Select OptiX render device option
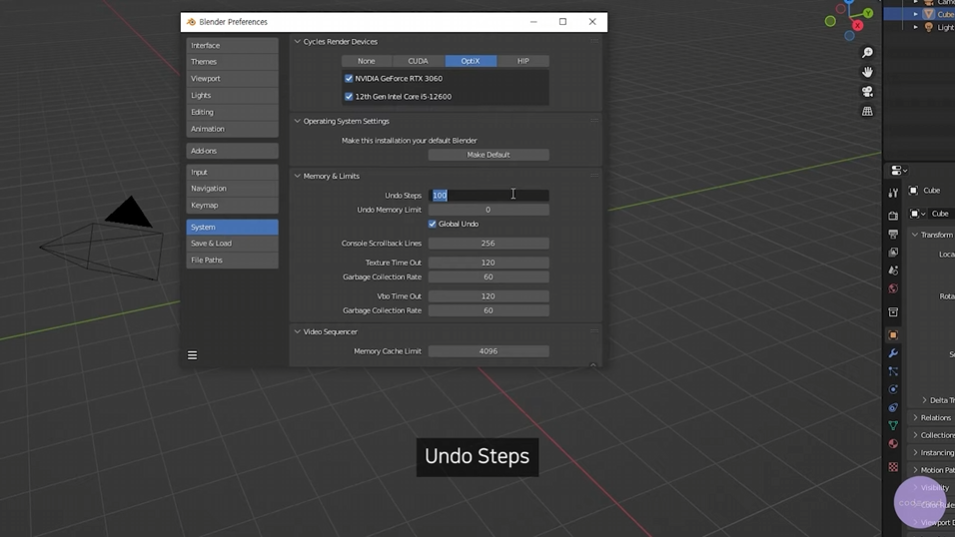This screenshot has width=955, height=537. (471, 61)
